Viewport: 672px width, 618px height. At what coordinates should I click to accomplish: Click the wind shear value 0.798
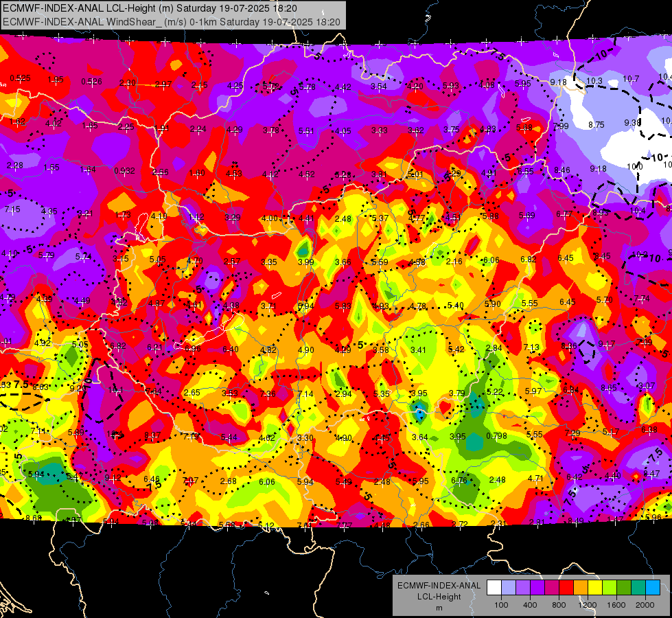497,436
